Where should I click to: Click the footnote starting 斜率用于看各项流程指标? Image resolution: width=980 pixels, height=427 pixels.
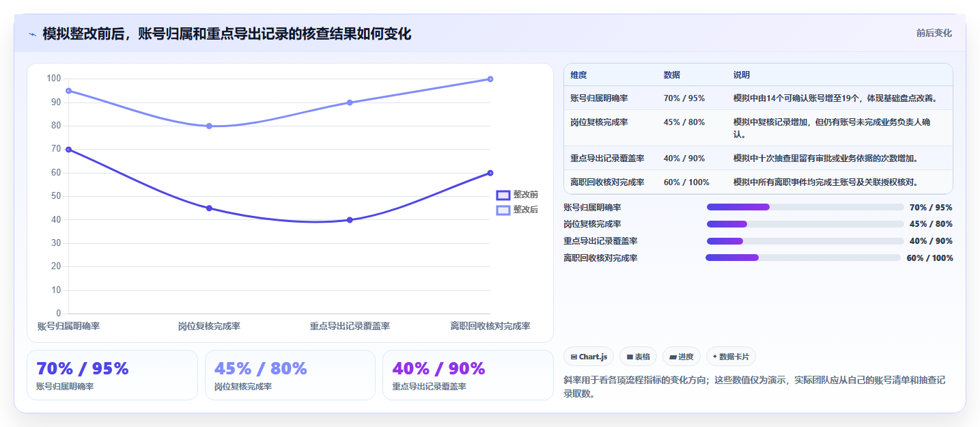(754, 387)
